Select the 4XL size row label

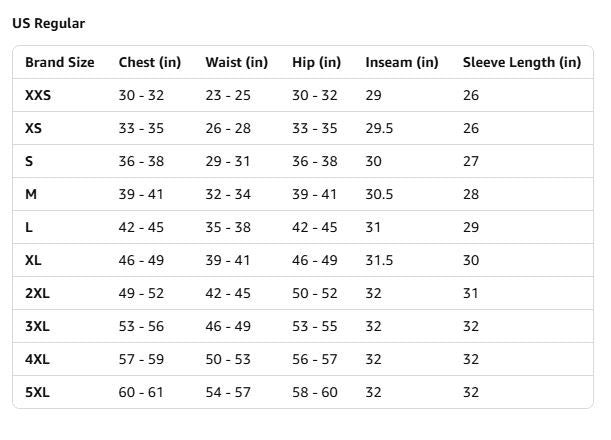[x=37, y=359]
